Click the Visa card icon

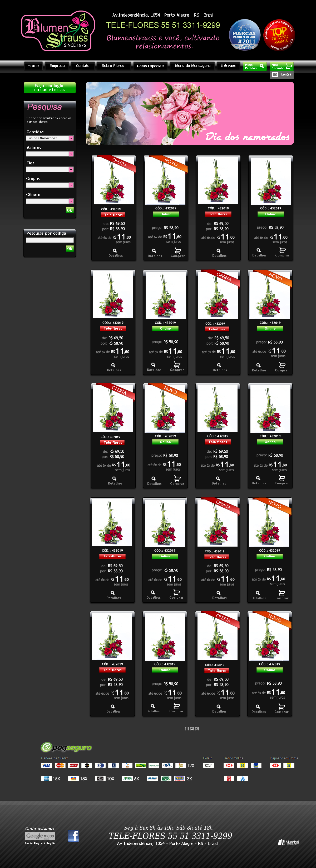click(x=46, y=765)
